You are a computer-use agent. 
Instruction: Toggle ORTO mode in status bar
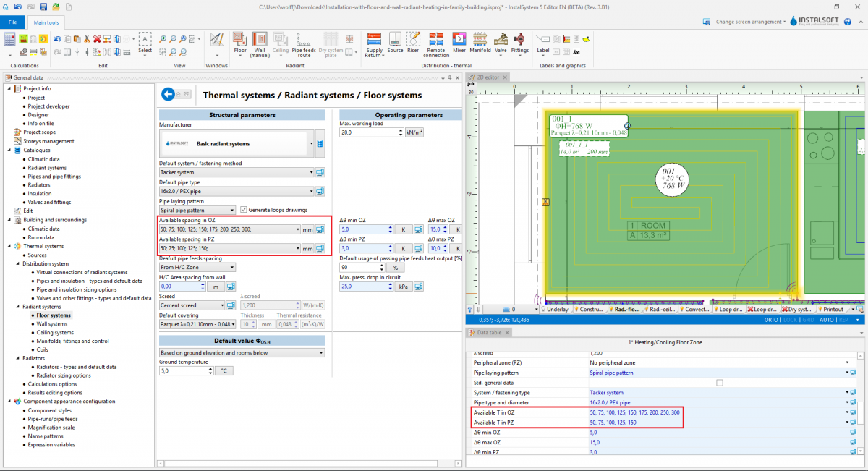click(x=772, y=319)
